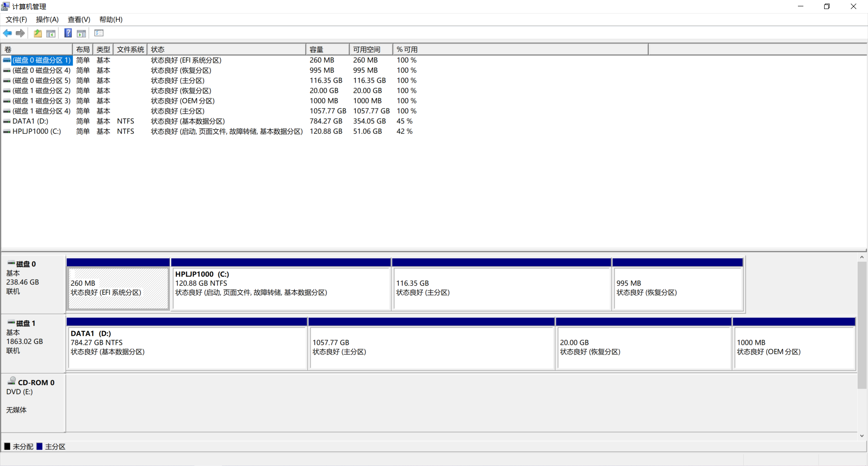Sort volumes by the 容量 column header
The height and width of the screenshot is (466, 868).
click(x=327, y=49)
